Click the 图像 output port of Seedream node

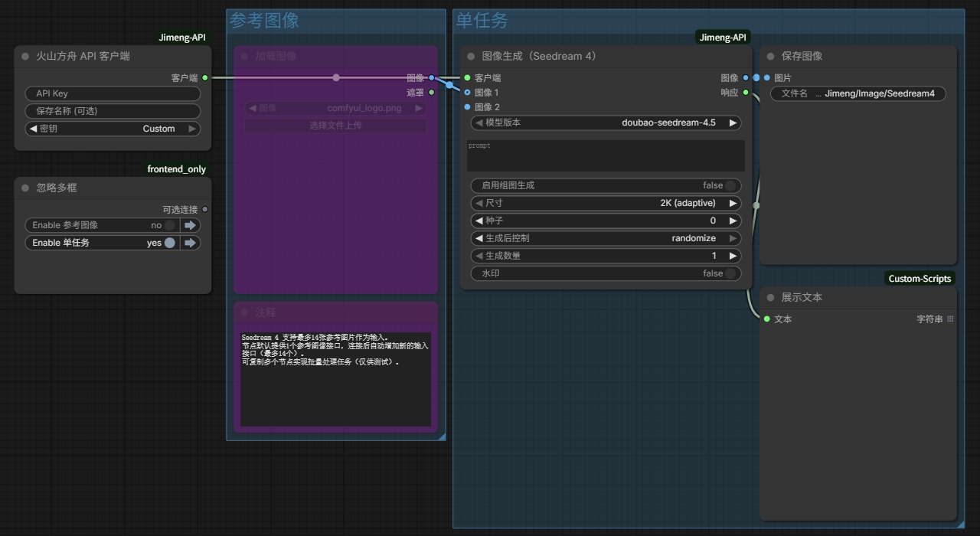[x=746, y=77]
